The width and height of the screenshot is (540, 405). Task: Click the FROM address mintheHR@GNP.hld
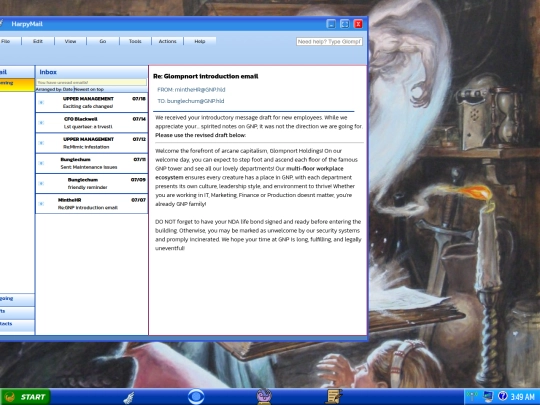tap(200, 90)
